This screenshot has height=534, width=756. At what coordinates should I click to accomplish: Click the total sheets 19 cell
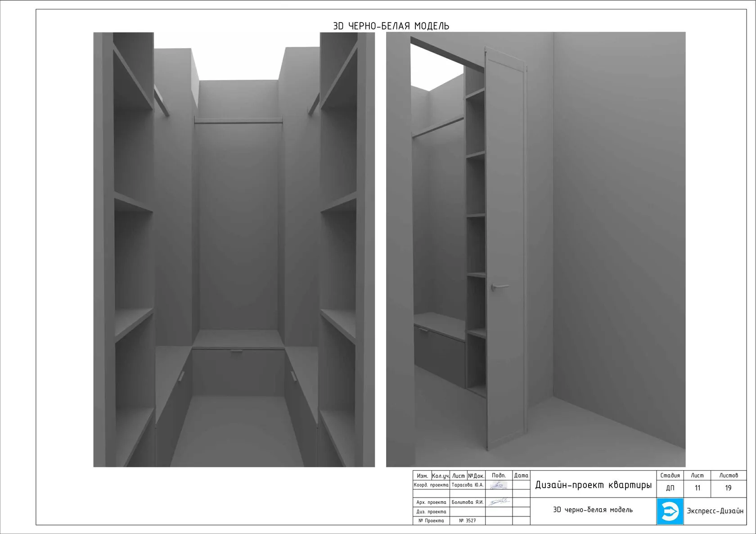[728, 488]
